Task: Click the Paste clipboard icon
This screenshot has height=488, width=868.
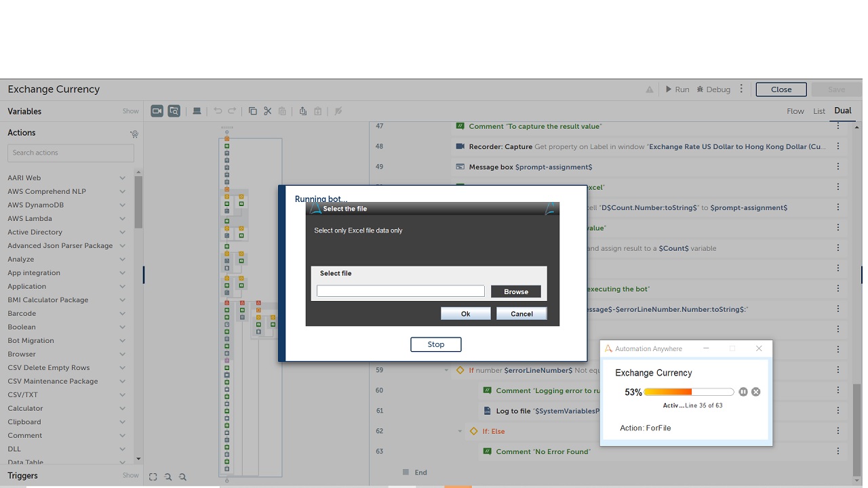Action: 283,111
